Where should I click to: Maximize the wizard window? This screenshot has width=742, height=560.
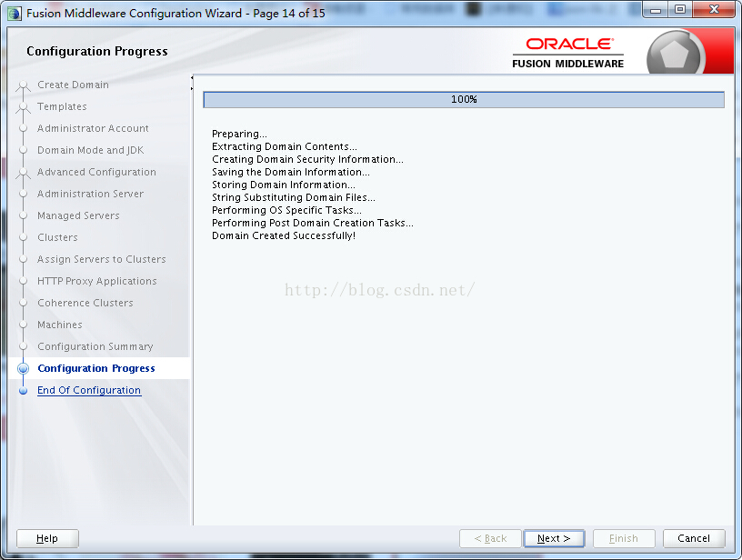[680, 10]
